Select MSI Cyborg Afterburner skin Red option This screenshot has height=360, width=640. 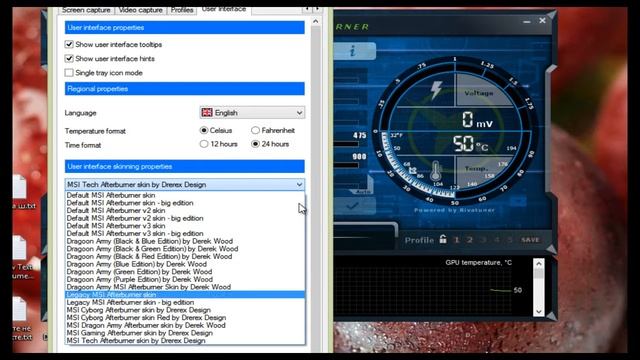(185, 318)
